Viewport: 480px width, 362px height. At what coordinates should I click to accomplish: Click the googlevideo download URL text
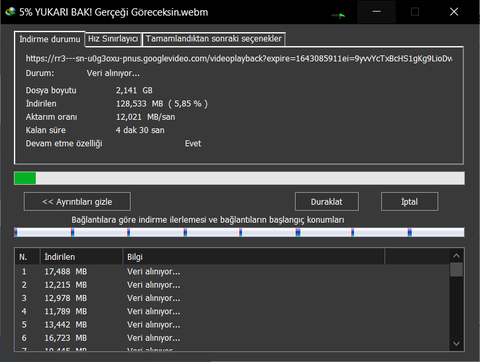click(x=239, y=59)
